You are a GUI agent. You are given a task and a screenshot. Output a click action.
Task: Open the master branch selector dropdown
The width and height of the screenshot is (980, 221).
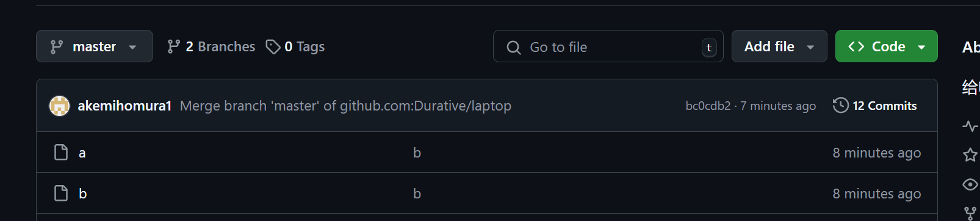pyautogui.click(x=95, y=46)
